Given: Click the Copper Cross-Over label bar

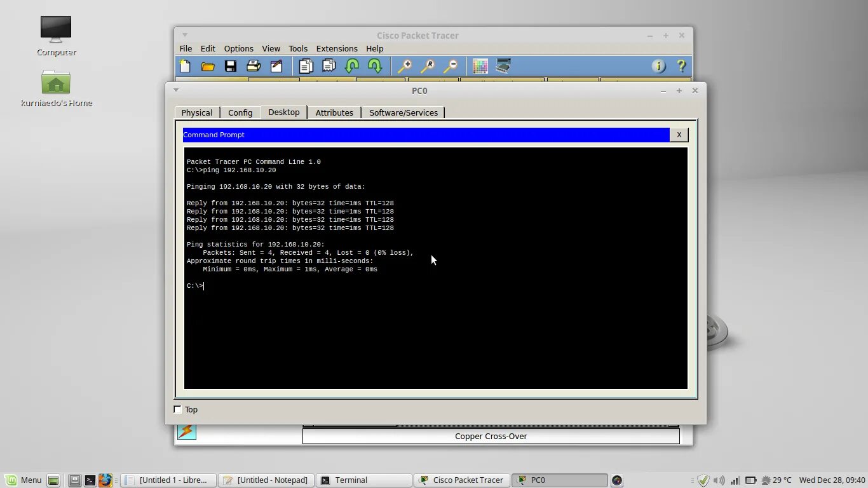Looking at the screenshot, I should click(491, 437).
